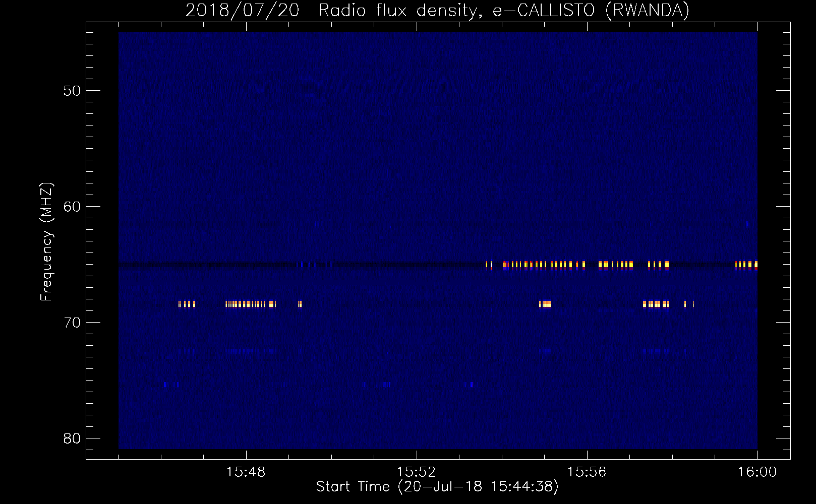This screenshot has width=816, height=504.
Task: Click the plot title 'Radio flux density, e-CALLISTO (RWANDA)'
Action: (x=504, y=11)
